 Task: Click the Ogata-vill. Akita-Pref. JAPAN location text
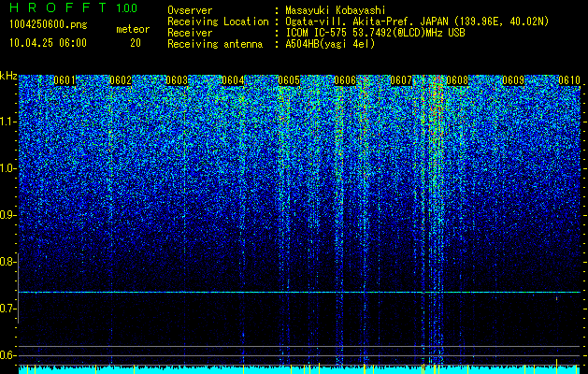point(417,22)
